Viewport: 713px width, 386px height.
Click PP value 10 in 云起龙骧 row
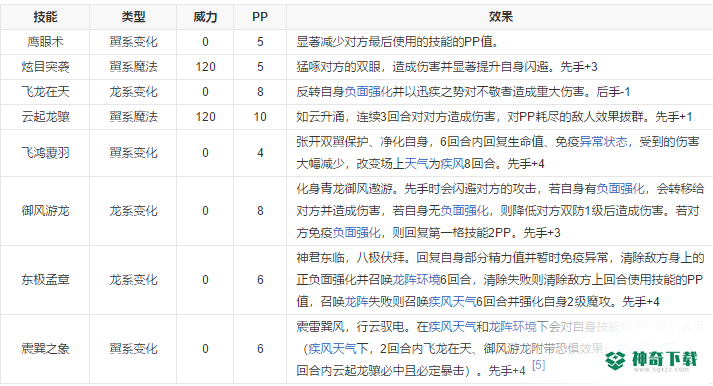(260, 117)
